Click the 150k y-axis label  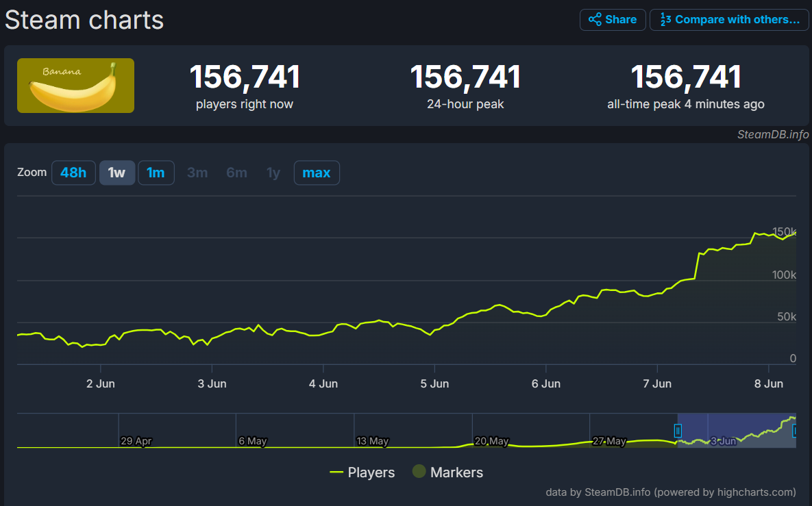784,231
